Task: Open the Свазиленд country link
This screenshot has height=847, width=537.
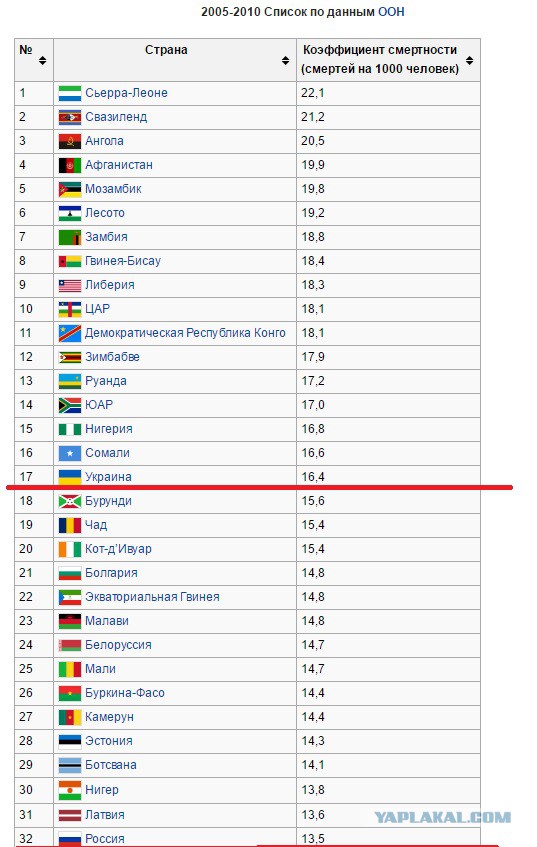Action: click(x=116, y=117)
